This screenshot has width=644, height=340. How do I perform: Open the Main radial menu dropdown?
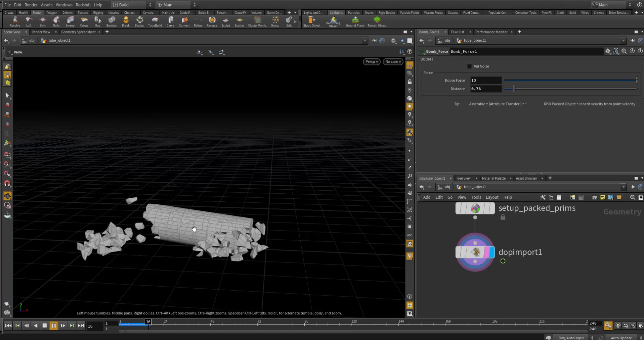[176, 5]
